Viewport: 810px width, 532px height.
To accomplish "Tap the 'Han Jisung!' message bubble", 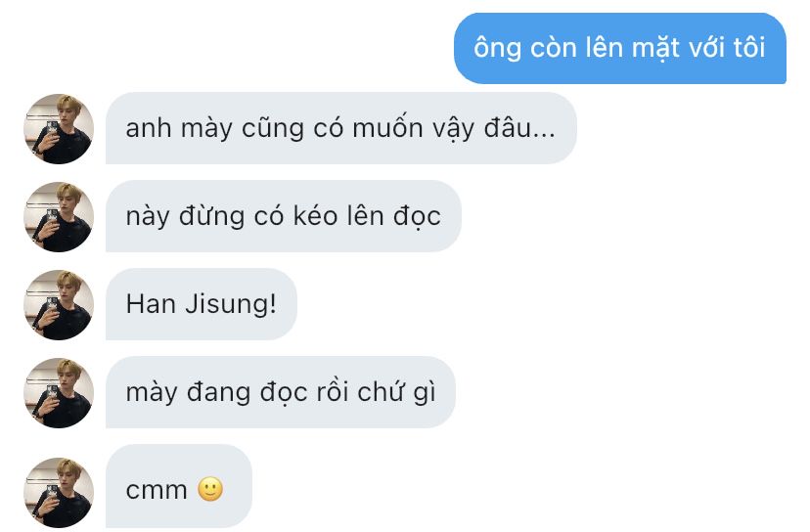I will (202, 304).
